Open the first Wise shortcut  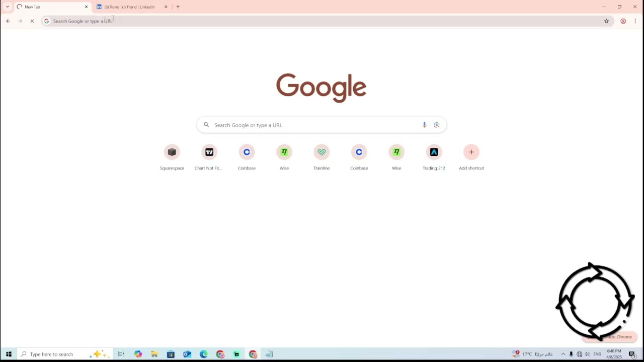[x=284, y=157]
